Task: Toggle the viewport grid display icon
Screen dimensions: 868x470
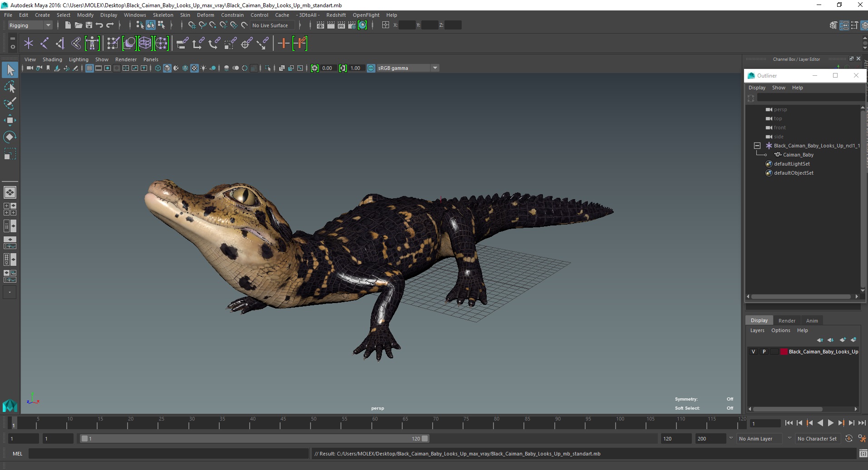Action: pyautogui.click(x=89, y=68)
